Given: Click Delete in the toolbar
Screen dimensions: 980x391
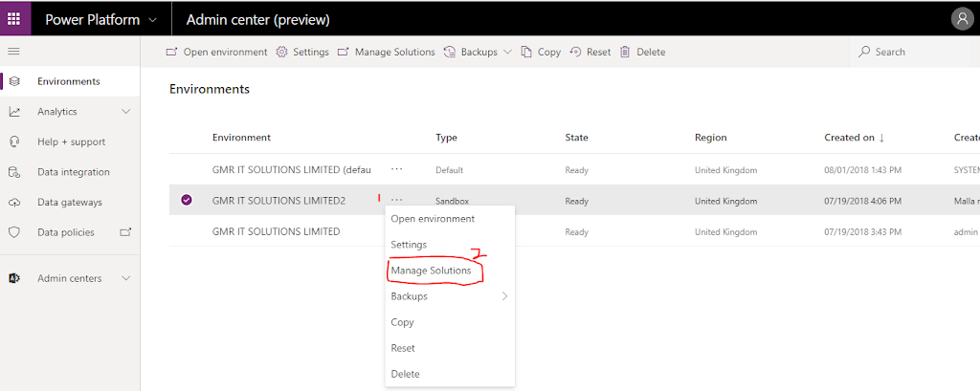Looking at the screenshot, I should (x=642, y=52).
